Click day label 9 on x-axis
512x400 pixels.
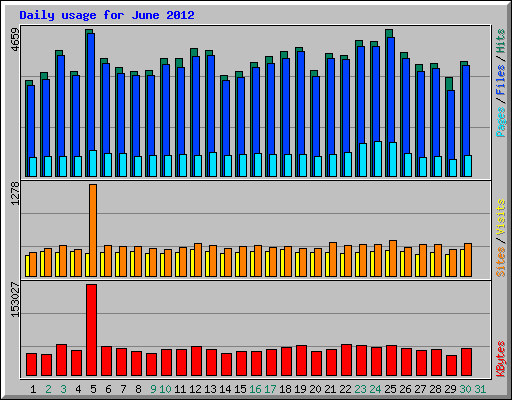coord(153,389)
